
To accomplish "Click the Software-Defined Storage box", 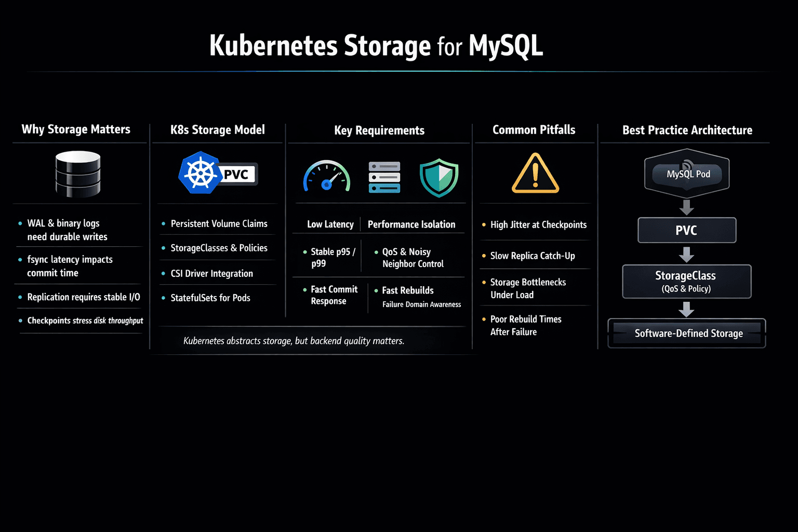I will (687, 333).
